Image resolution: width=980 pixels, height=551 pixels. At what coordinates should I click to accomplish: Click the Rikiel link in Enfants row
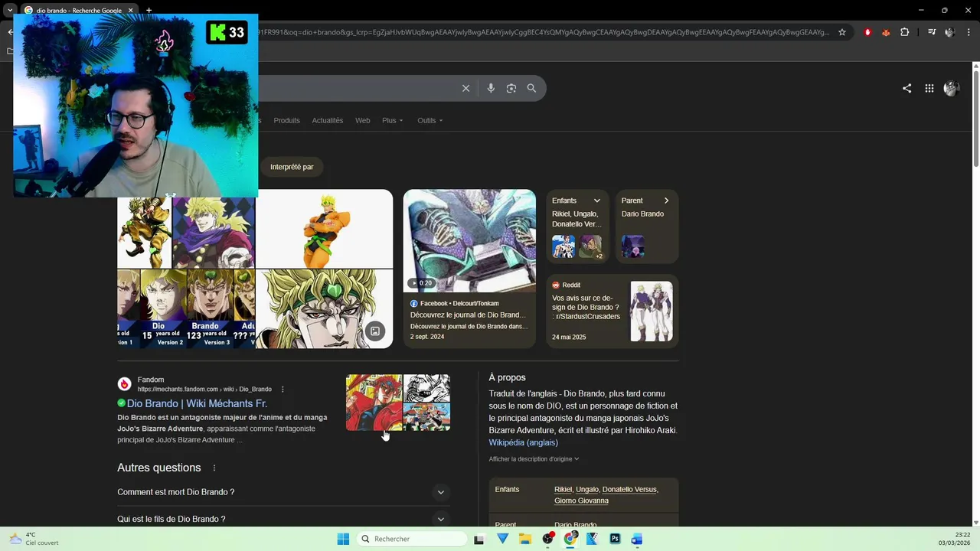pyautogui.click(x=563, y=489)
